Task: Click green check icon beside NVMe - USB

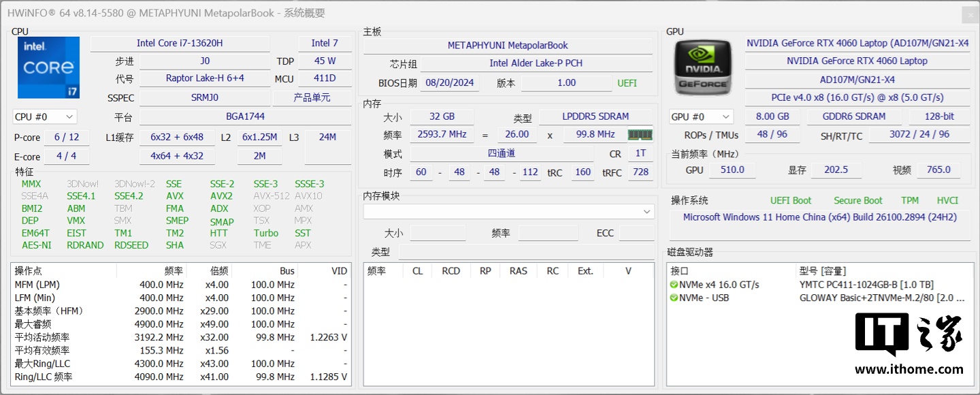Action: pyautogui.click(x=674, y=298)
